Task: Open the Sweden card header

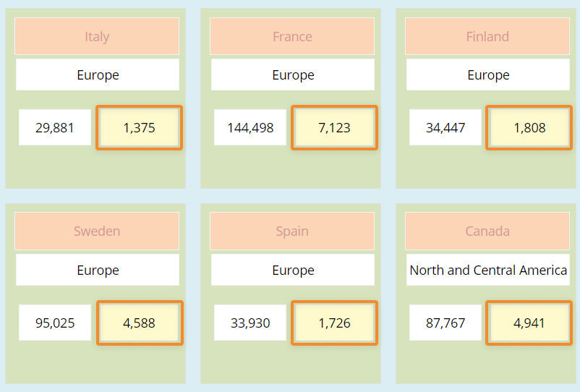Action: point(97,231)
